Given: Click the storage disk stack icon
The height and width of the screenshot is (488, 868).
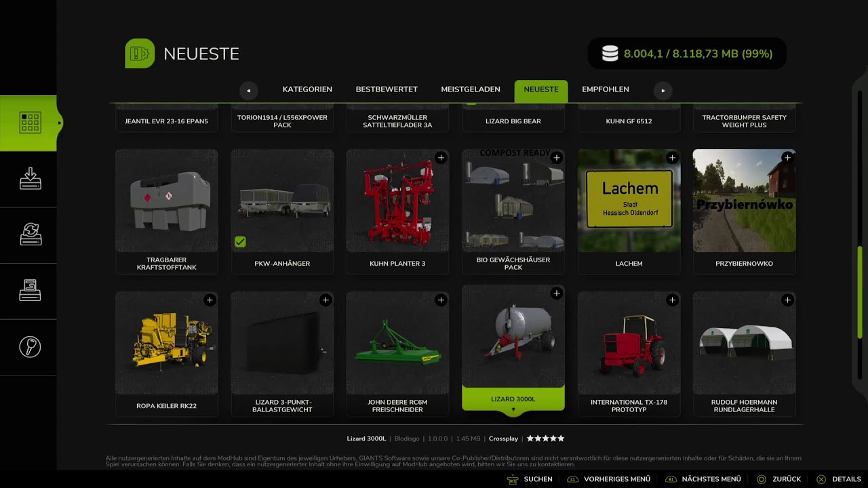Looking at the screenshot, I should [x=610, y=54].
